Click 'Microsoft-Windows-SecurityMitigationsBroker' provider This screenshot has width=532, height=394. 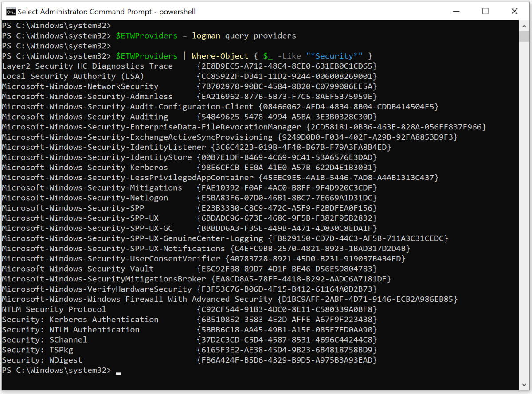tap(104, 279)
